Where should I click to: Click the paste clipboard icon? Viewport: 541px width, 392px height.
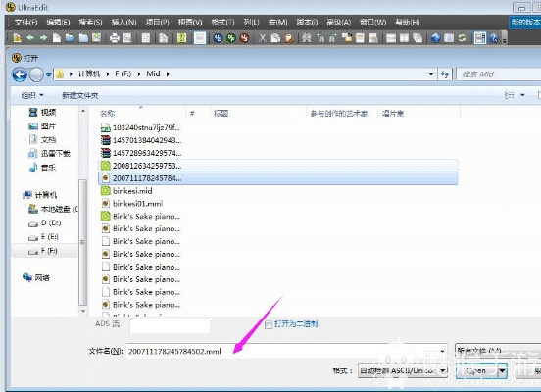[289, 37]
